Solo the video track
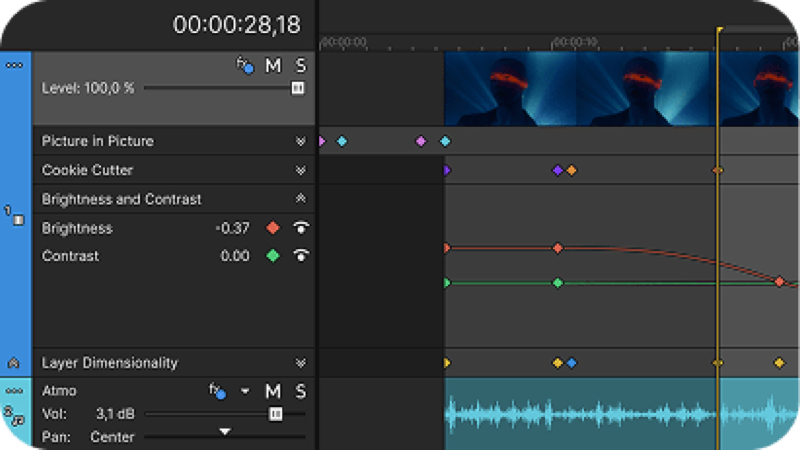Screen dimensions: 800x450 point(301,66)
